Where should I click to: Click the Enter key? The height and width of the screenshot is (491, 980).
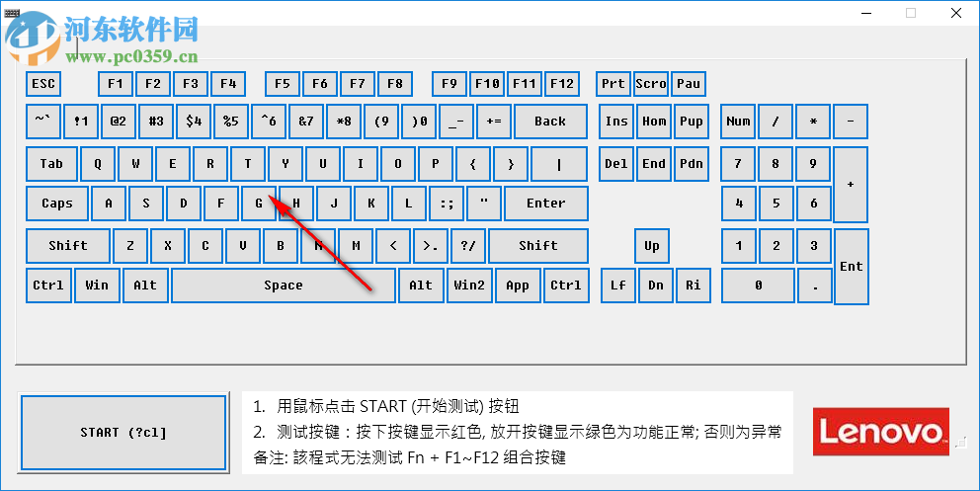[x=546, y=204]
